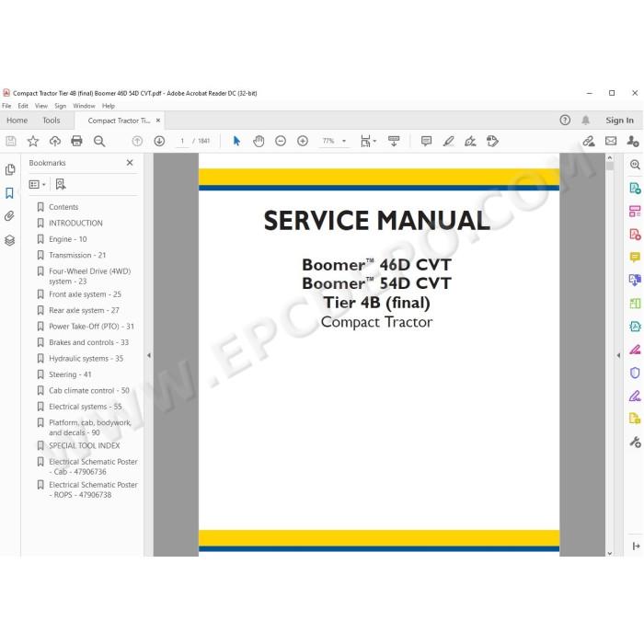Open More Tools wrench icon
This screenshot has height=644, width=644.
pyautogui.click(x=635, y=443)
